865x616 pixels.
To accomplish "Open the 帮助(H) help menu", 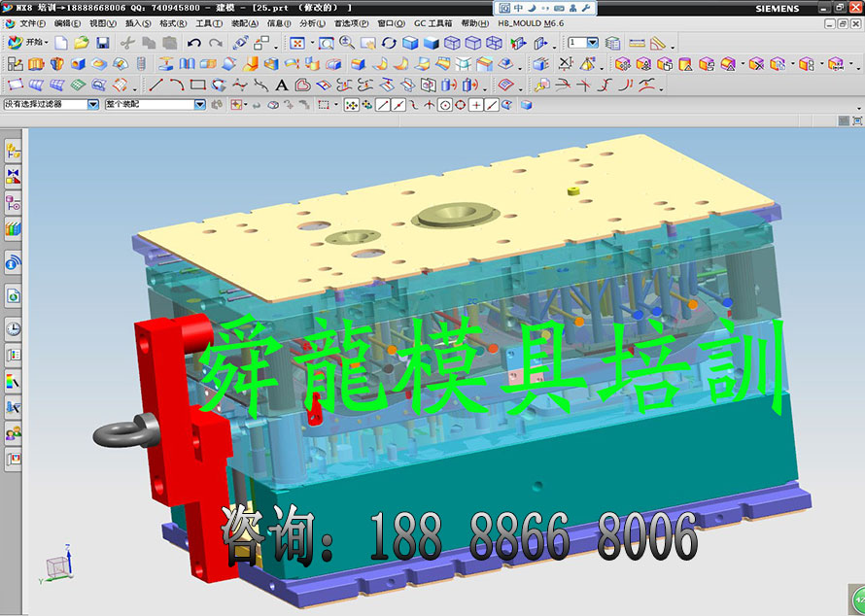I will point(475,23).
